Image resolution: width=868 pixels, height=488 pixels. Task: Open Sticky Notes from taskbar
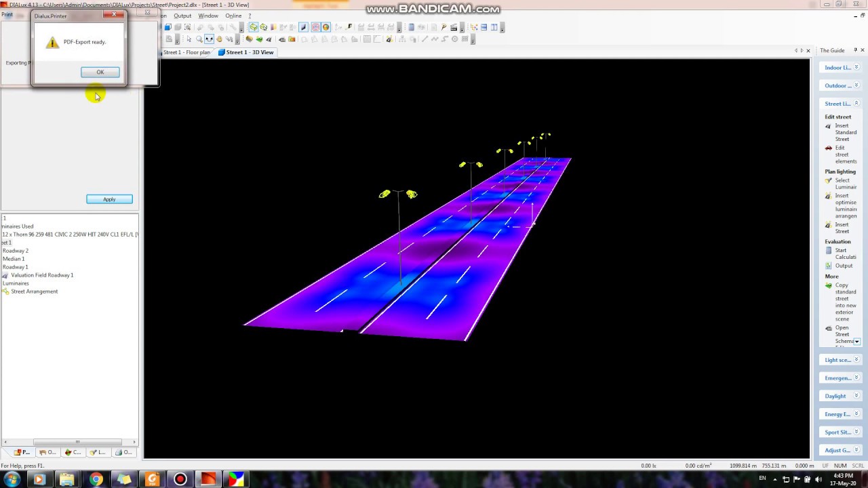(124, 479)
